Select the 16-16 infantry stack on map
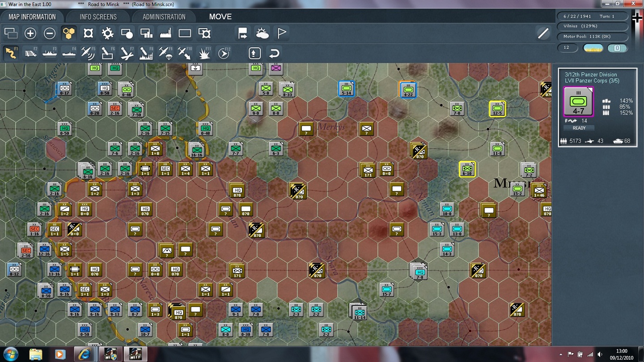The height and width of the screenshot is (362, 644). point(196,150)
